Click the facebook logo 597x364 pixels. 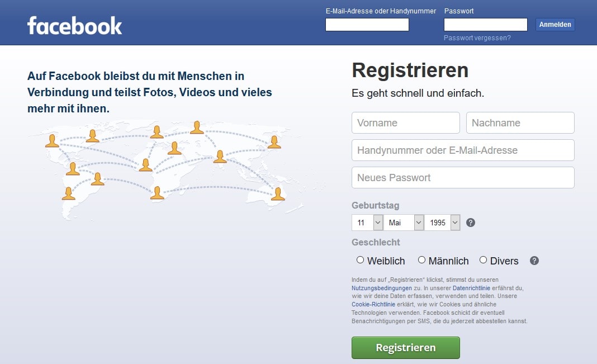coord(75,26)
